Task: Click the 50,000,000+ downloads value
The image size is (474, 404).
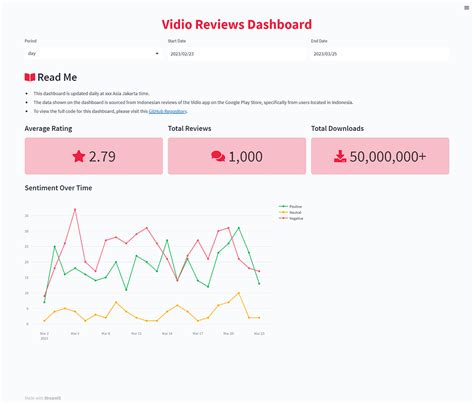Action: 388,156
